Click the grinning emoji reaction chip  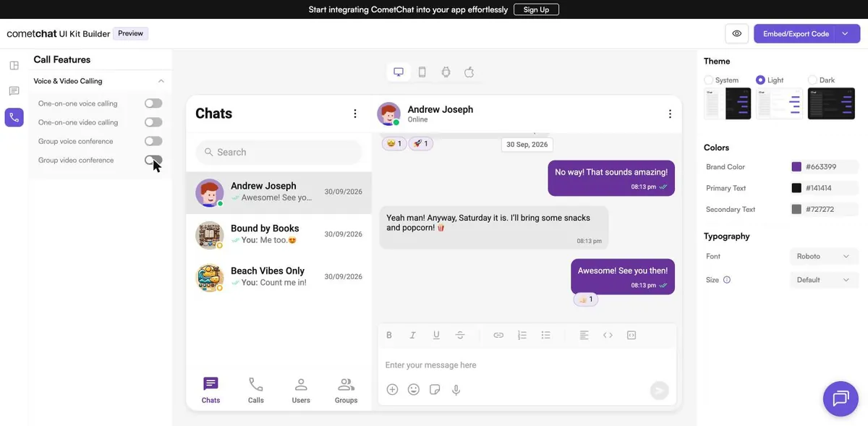click(394, 144)
